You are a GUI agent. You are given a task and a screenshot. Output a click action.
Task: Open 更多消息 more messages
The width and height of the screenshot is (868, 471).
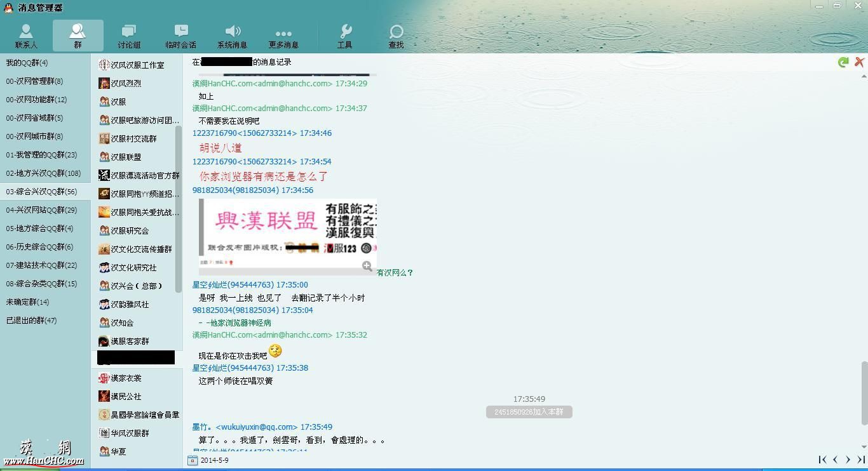[283, 36]
